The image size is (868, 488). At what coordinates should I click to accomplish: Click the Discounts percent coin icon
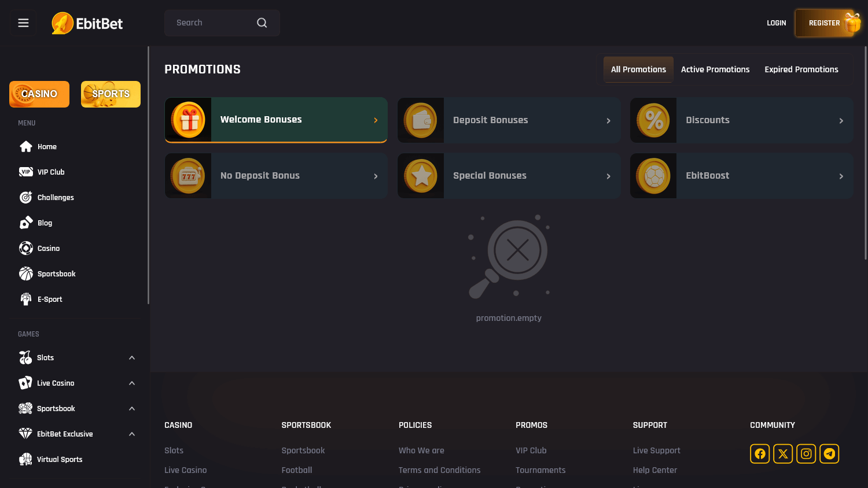pyautogui.click(x=653, y=120)
